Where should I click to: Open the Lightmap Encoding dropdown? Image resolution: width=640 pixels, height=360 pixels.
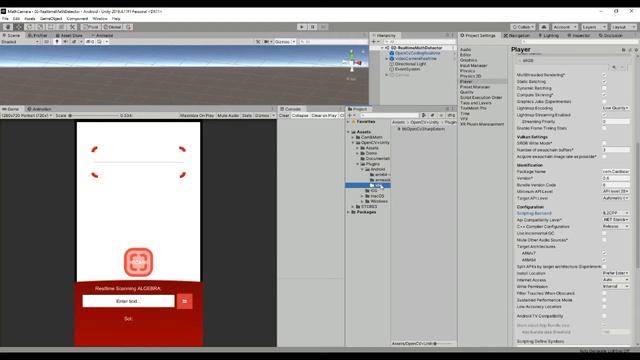(x=616, y=108)
